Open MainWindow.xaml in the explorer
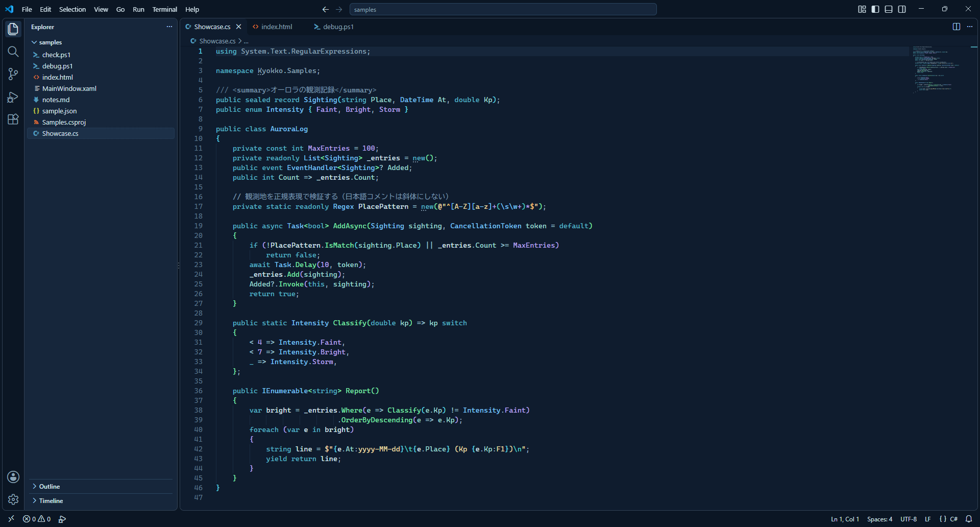 pos(101,88)
